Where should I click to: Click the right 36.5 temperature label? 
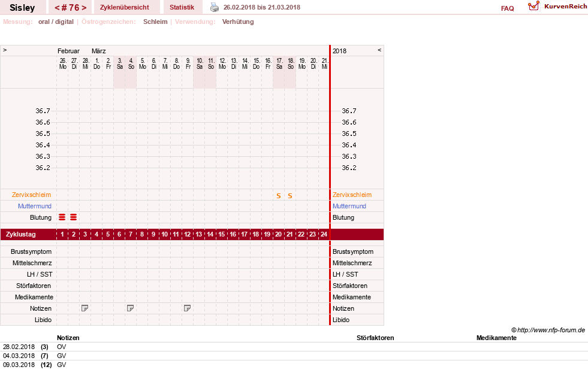coord(349,134)
